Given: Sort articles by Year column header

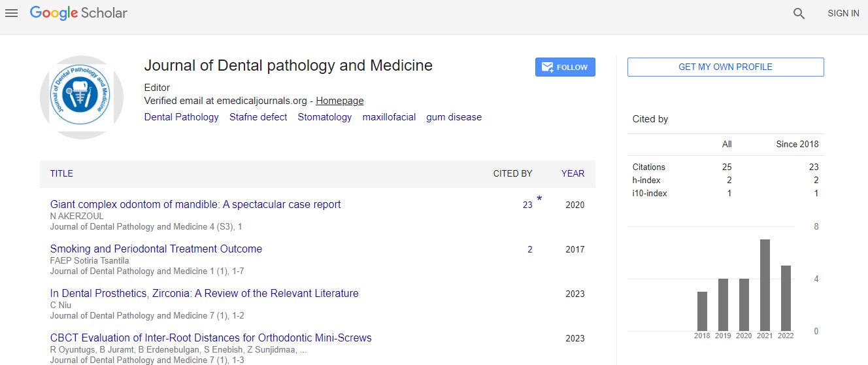Looking at the screenshot, I should (573, 173).
